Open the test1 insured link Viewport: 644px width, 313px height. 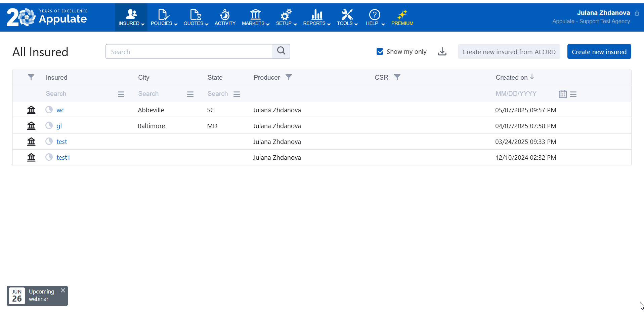tap(63, 157)
